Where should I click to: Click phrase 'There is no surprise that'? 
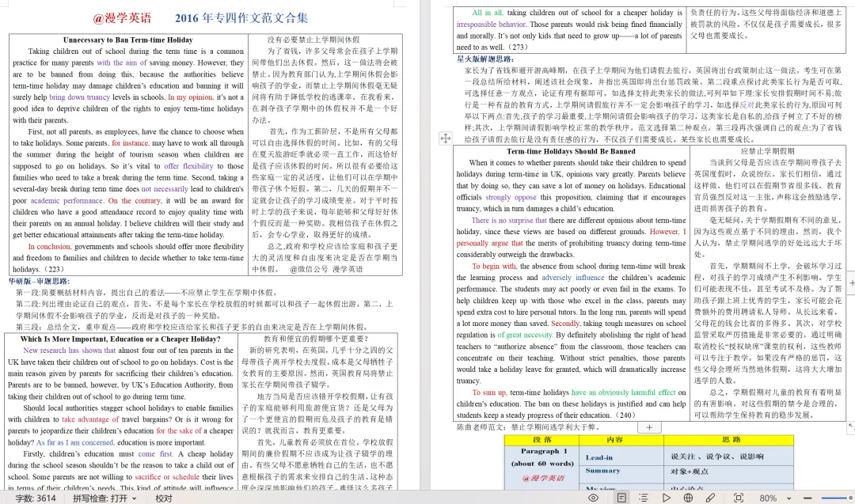tap(509, 220)
